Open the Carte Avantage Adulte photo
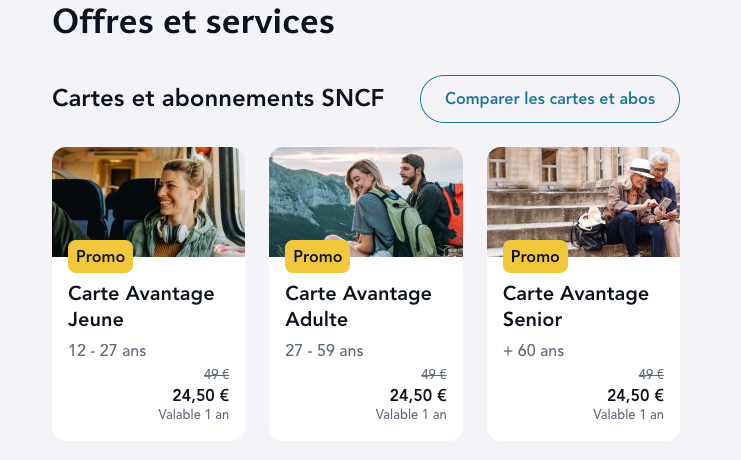Image resolution: width=741 pixels, height=460 pixels. click(366, 202)
